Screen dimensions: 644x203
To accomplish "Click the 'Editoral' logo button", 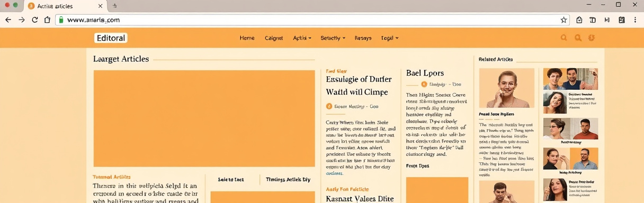I will pyautogui.click(x=111, y=38).
